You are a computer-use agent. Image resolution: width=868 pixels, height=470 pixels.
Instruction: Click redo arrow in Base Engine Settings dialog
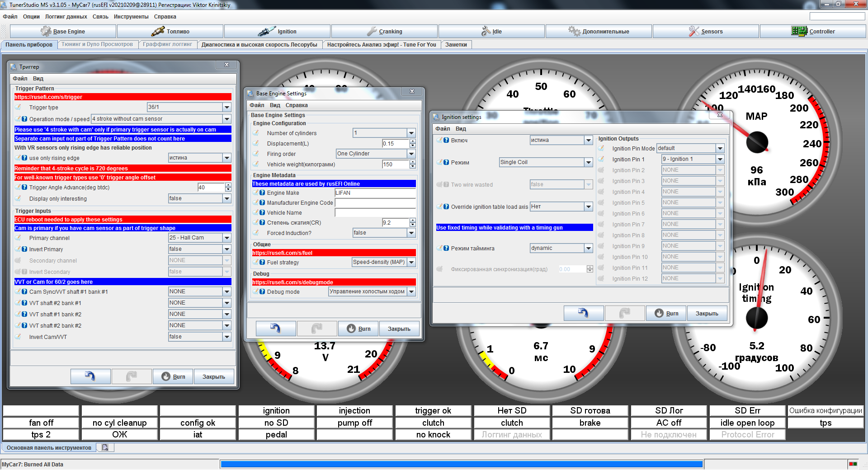[x=317, y=329]
